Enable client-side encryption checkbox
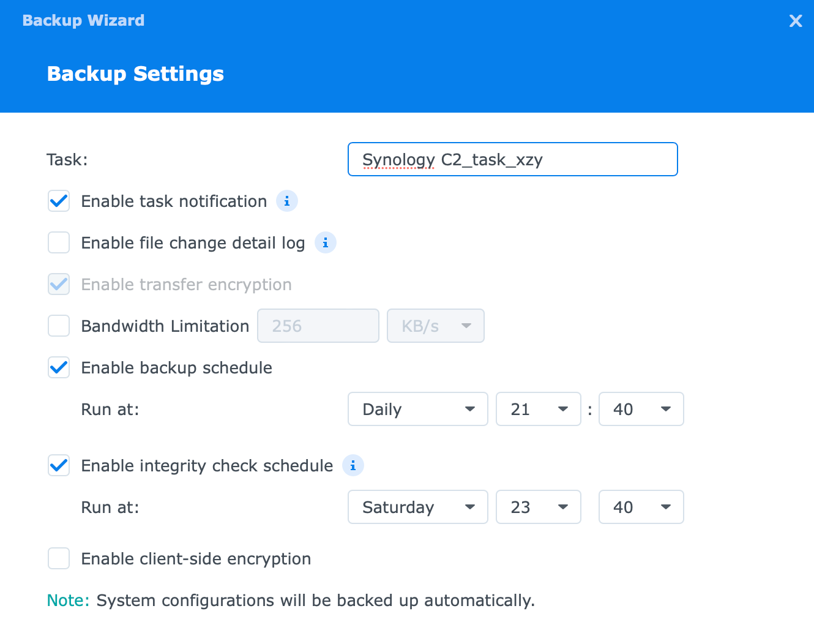The height and width of the screenshot is (644, 814). [x=59, y=558]
